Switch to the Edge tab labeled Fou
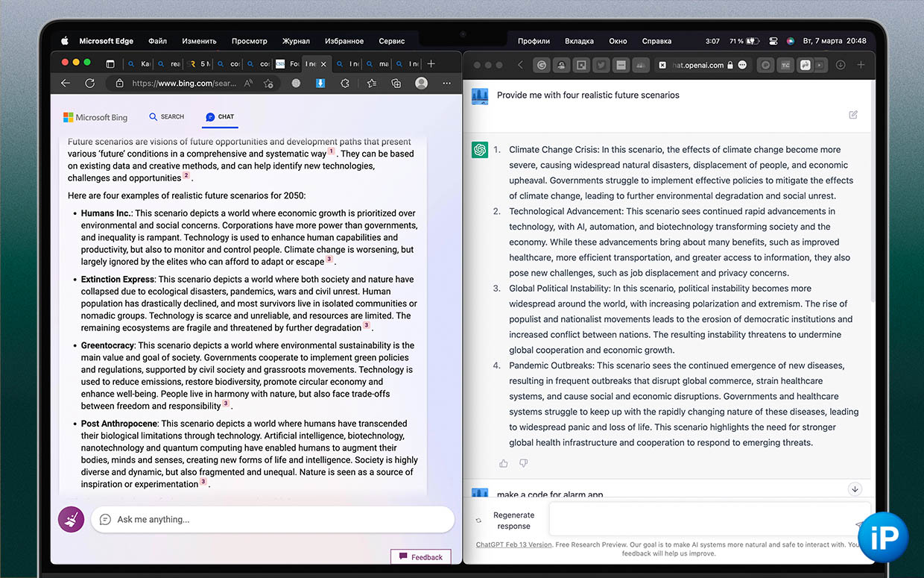The image size is (924, 578). click(x=288, y=64)
